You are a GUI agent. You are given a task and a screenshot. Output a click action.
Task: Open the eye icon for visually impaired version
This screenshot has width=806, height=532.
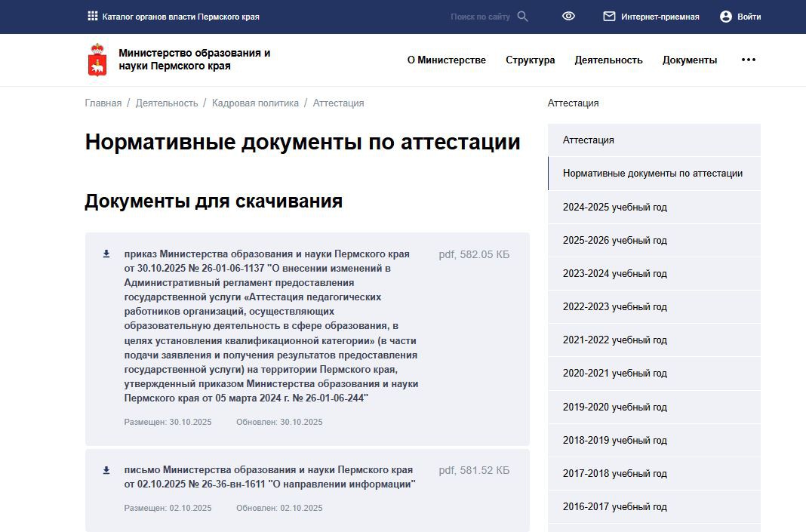(x=568, y=15)
